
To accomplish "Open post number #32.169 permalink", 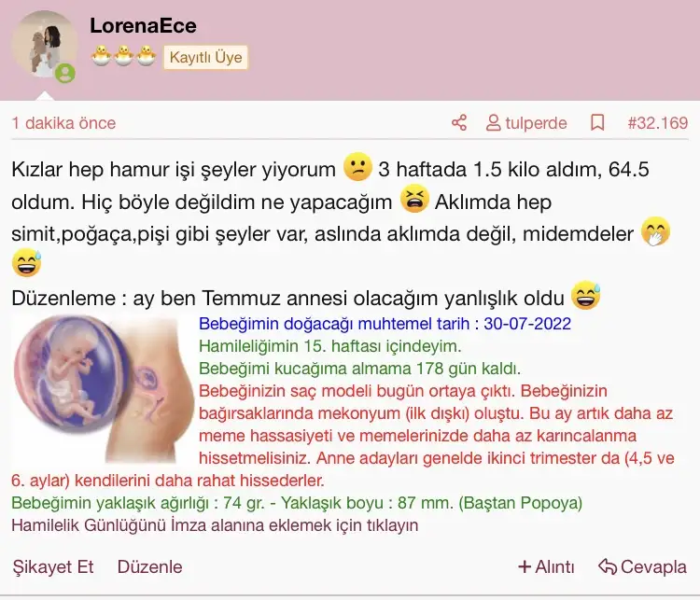I will coord(658,123).
